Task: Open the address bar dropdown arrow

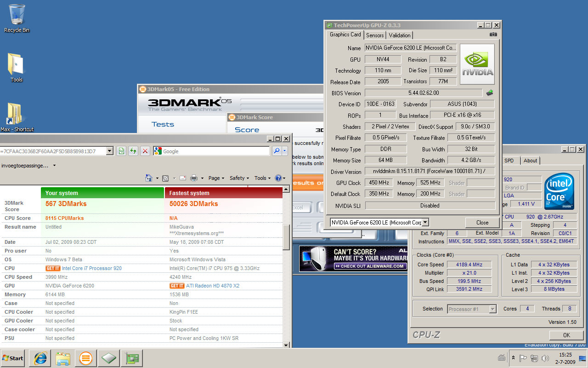Action: pos(109,151)
